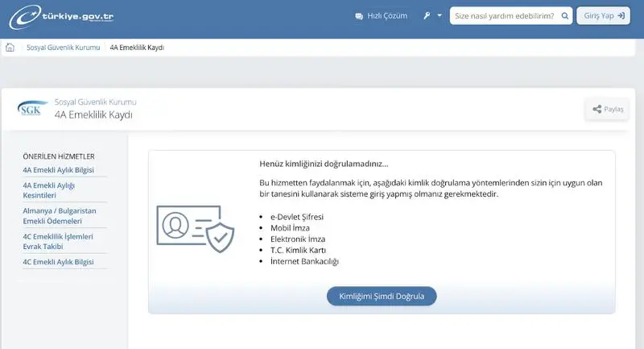
Task: Open 4C Emekli Aylık Bilgisi service
Action: point(58,262)
